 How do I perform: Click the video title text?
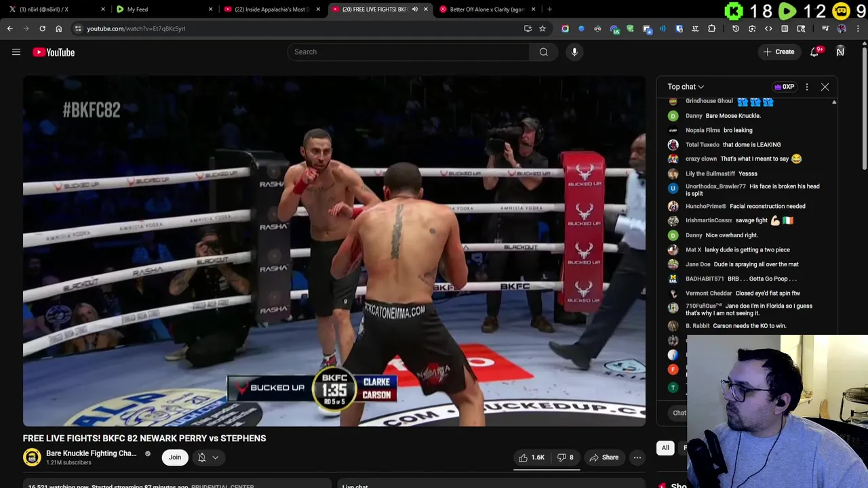[x=144, y=439]
